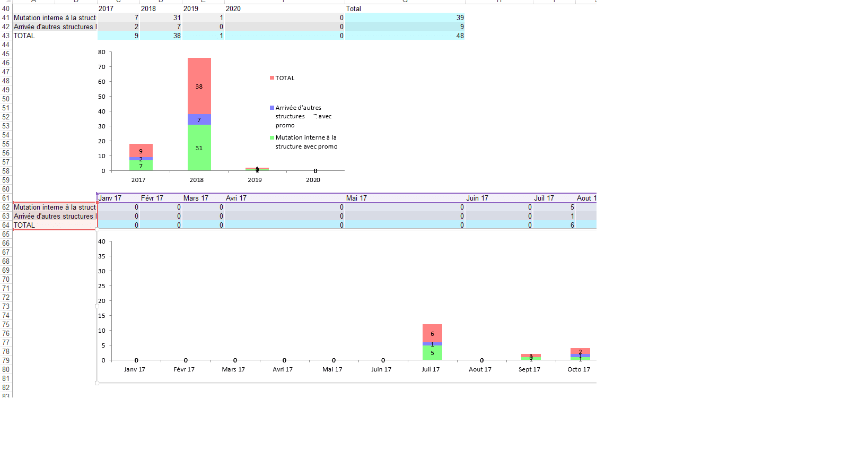Click the red TOTAL legend swatch
This screenshot has height=450, width=868.
(272, 78)
